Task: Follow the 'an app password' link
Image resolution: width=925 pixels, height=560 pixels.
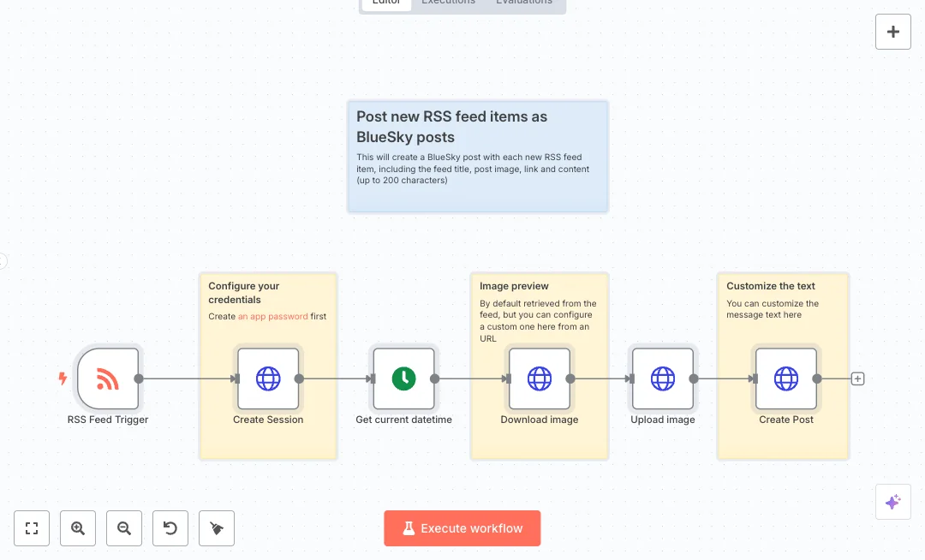Action: [272, 316]
